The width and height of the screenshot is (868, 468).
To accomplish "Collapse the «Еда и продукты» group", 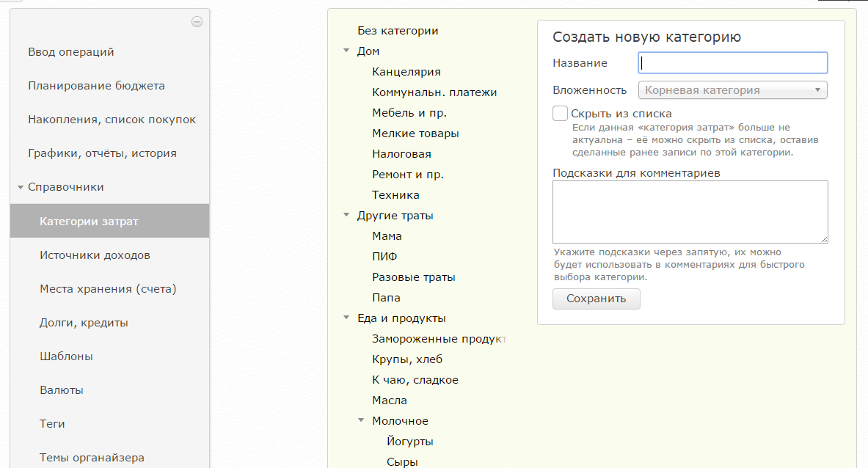I will (x=346, y=318).
